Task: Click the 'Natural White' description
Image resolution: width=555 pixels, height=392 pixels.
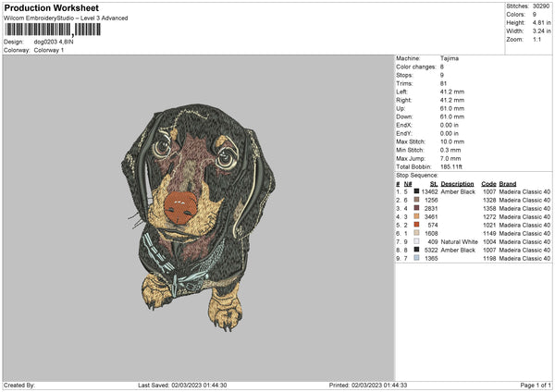Action: (460, 242)
